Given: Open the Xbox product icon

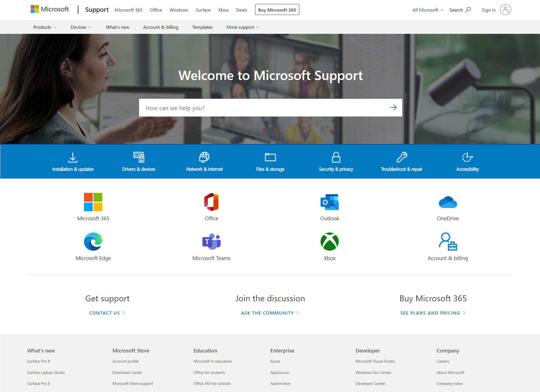Looking at the screenshot, I should 329,242.
